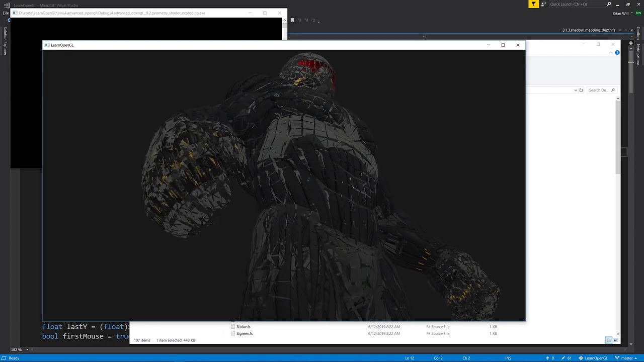Click the File Explorer scroll down arrow
Viewport: 644px width, 362px height.
coord(618,333)
